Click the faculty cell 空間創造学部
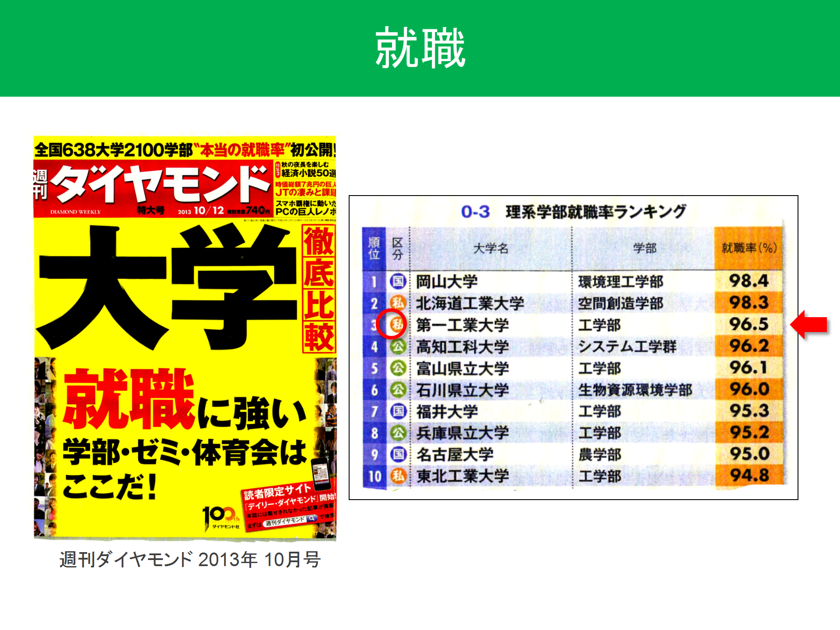The height and width of the screenshot is (630, 840). tap(621, 303)
